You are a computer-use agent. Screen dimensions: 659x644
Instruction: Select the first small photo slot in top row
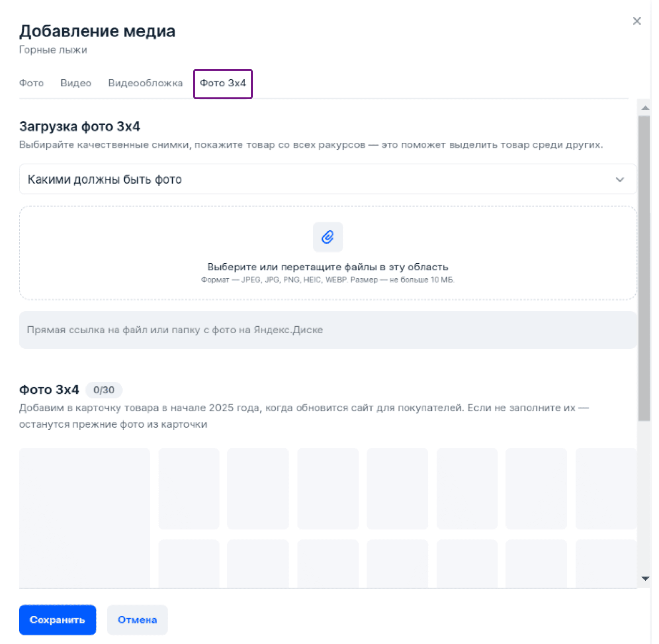coord(189,488)
